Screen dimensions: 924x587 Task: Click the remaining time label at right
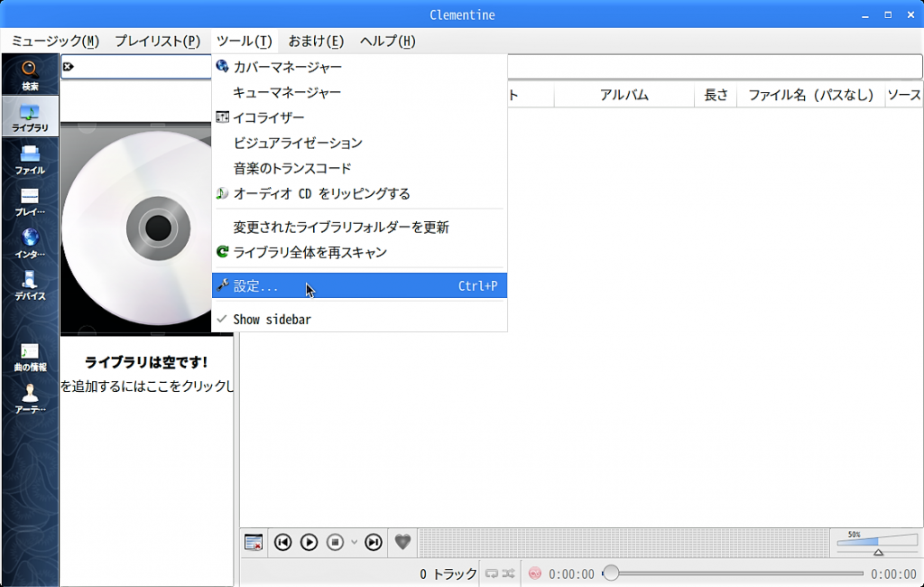pyautogui.click(x=893, y=574)
